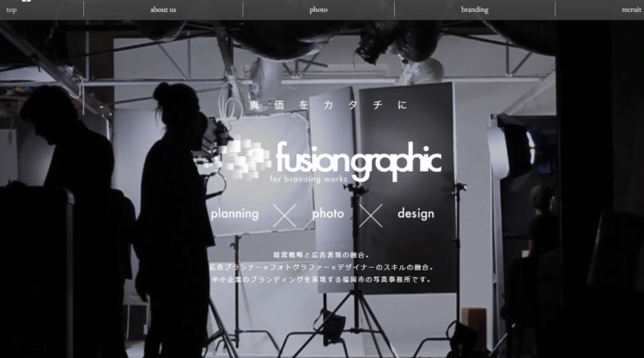Open the about us page

point(163,9)
